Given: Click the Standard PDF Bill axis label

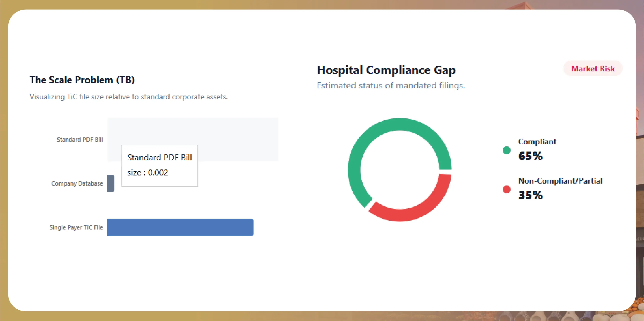Looking at the screenshot, I should tap(80, 140).
